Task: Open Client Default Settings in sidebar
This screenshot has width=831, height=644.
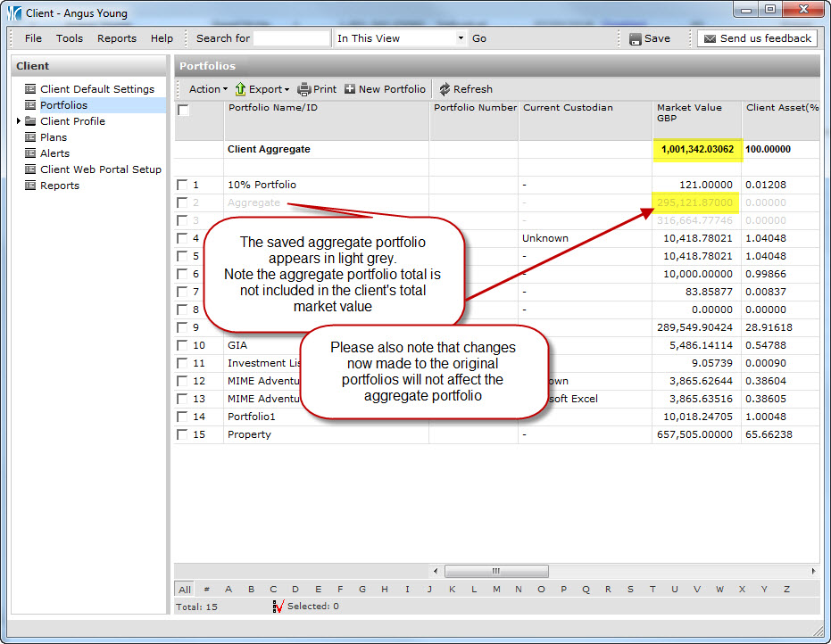Action: tap(96, 89)
